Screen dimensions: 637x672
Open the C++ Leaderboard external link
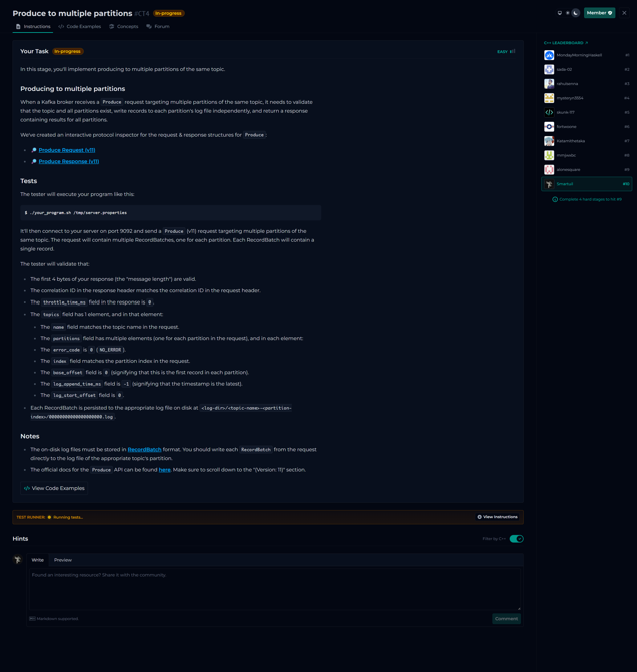click(566, 43)
